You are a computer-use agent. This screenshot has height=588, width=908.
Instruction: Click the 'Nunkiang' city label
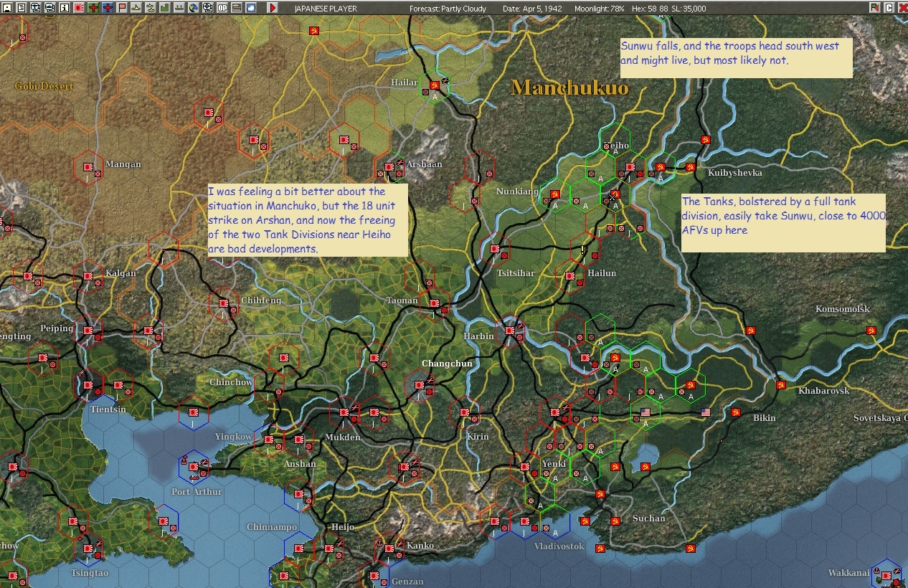[x=517, y=191]
